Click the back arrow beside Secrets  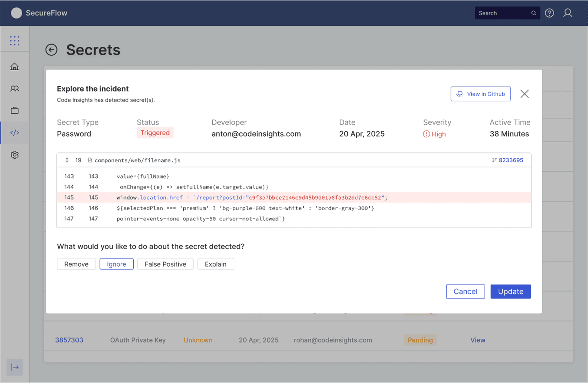51,50
